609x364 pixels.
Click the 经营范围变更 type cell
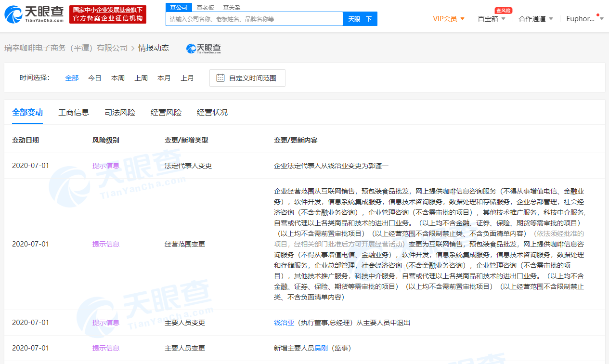[x=185, y=244]
